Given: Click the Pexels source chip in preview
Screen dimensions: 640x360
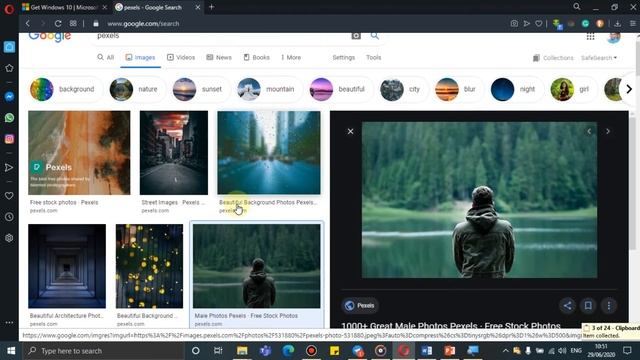Looking at the screenshot, I should click(360, 305).
